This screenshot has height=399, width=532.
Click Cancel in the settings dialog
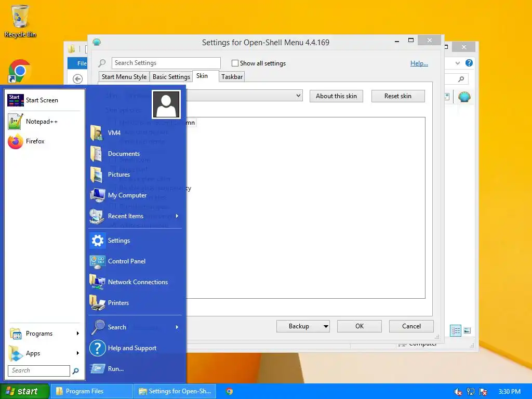pos(411,326)
